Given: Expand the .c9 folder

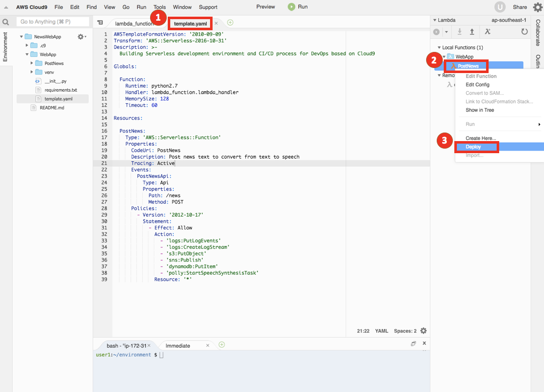Looking at the screenshot, I should tap(27, 45).
